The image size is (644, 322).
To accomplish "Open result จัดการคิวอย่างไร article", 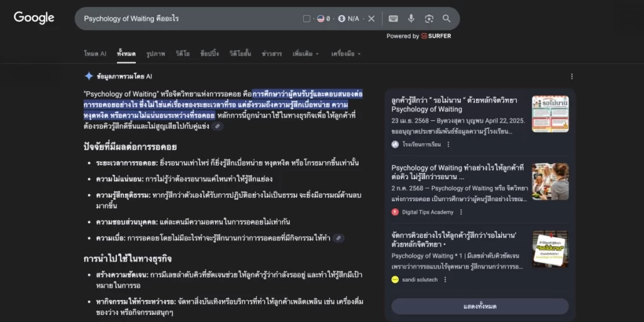I will (454, 240).
